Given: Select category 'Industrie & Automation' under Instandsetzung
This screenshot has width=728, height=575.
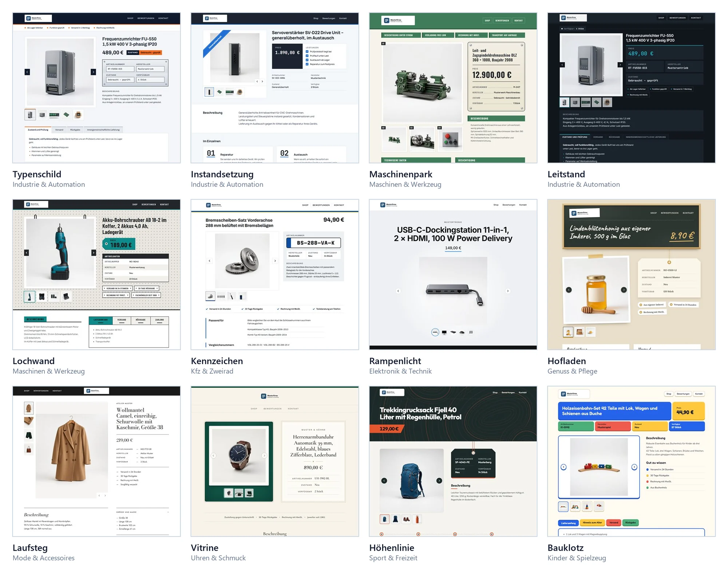Looking at the screenshot, I should point(227,185).
